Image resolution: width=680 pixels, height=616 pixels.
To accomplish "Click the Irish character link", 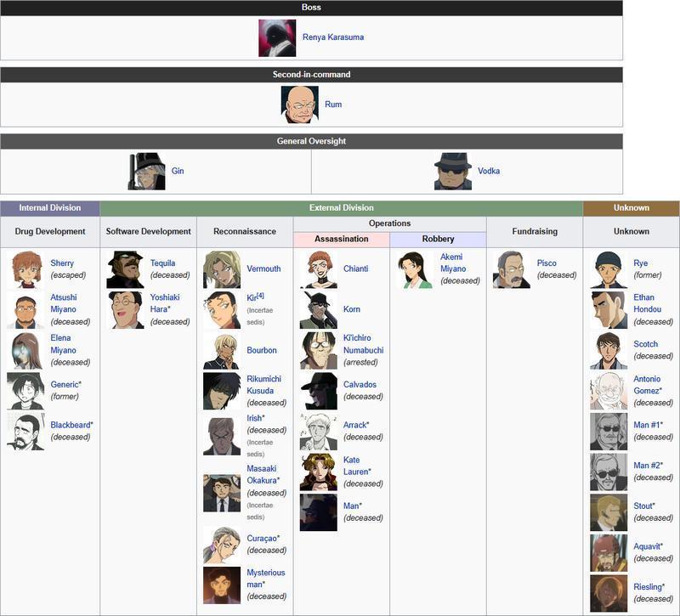I will (254, 418).
